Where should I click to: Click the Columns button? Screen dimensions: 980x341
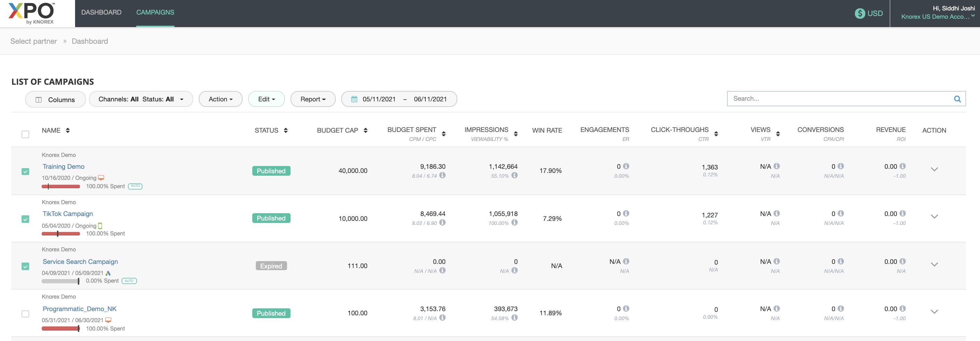pyautogui.click(x=56, y=100)
